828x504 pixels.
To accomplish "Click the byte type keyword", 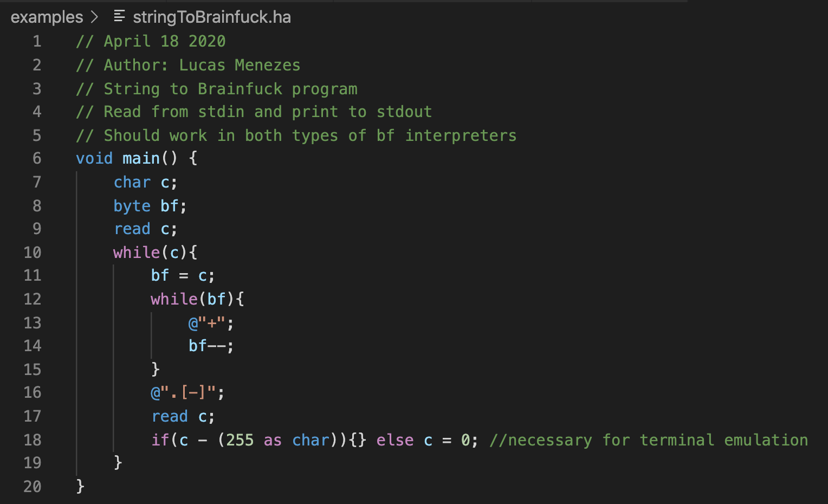I will coord(132,206).
